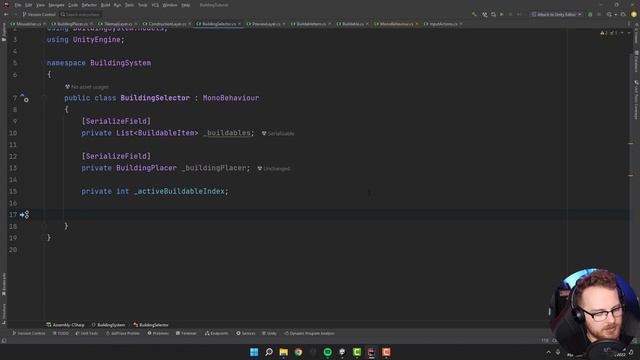The height and width of the screenshot is (360, 640).
Task: Open the Window menu
Action: pos(170,5)
